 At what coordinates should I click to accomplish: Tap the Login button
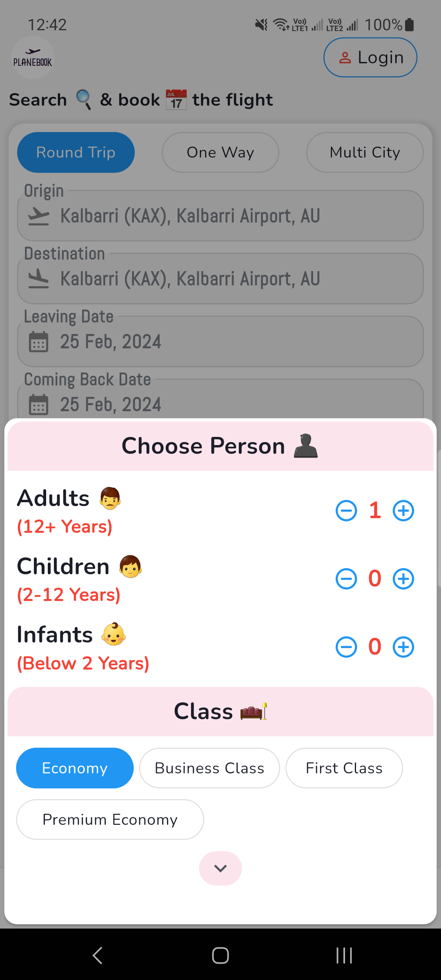tap(370, 58)
